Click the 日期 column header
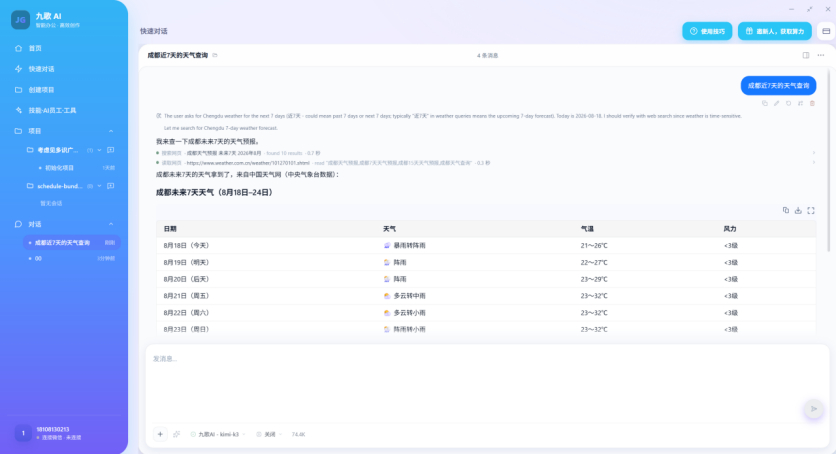The width and height of the screenshot is (836, 454). coord(170,229)
